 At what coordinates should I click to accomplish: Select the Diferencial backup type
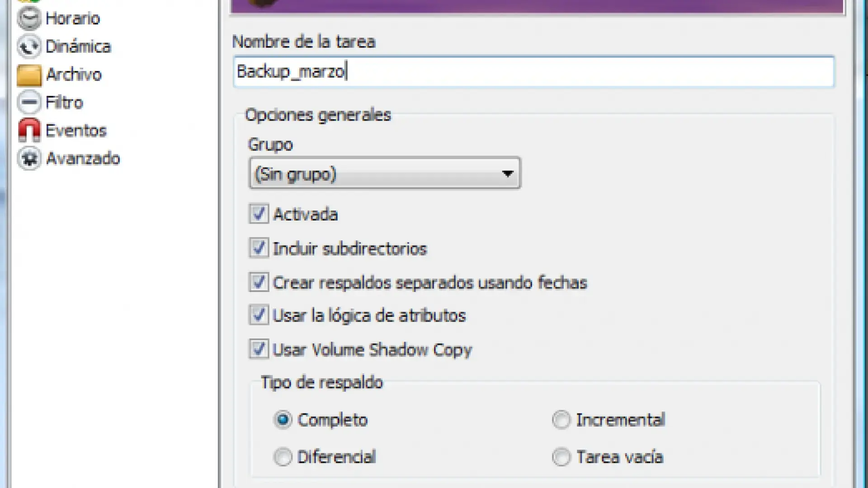283,457
